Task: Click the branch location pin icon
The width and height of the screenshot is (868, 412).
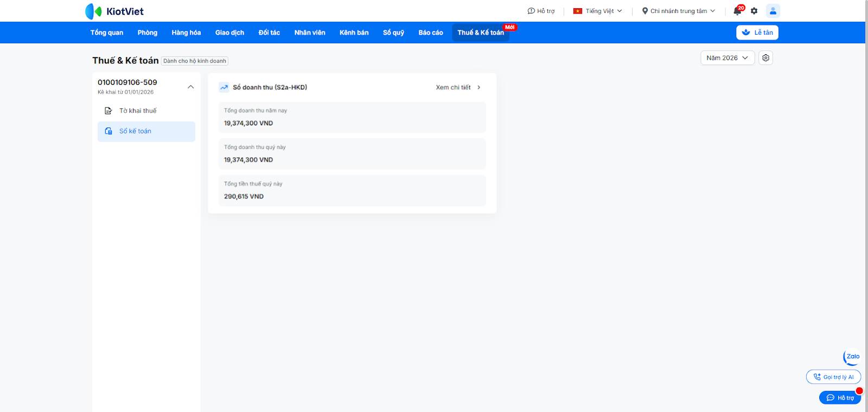Action: [x=645, y=11]
